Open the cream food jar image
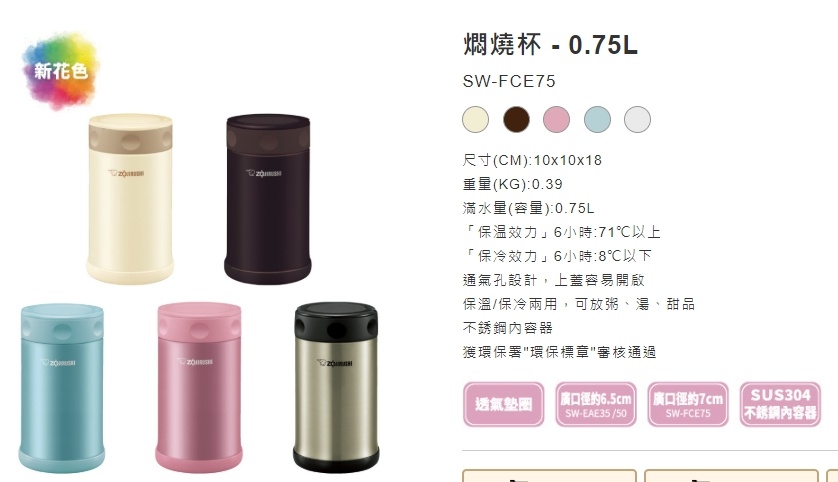The height and width of the screenshot is (482, 838). pos(130,198)
